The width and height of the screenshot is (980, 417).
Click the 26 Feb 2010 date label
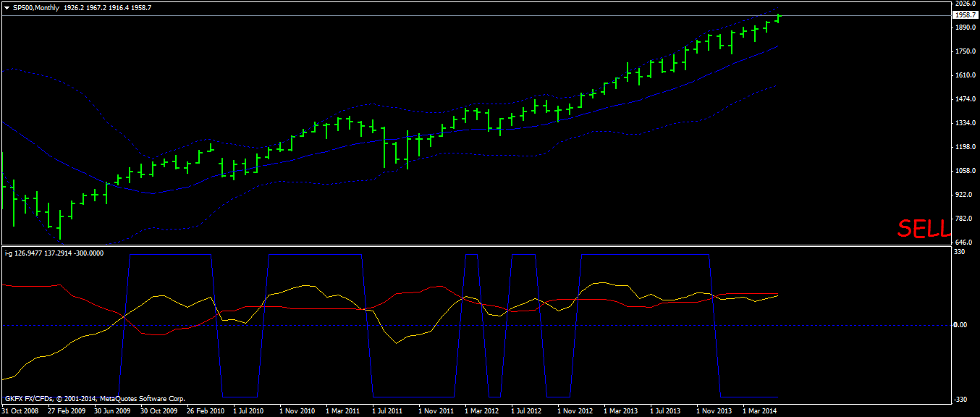click(x=206, y=411)
